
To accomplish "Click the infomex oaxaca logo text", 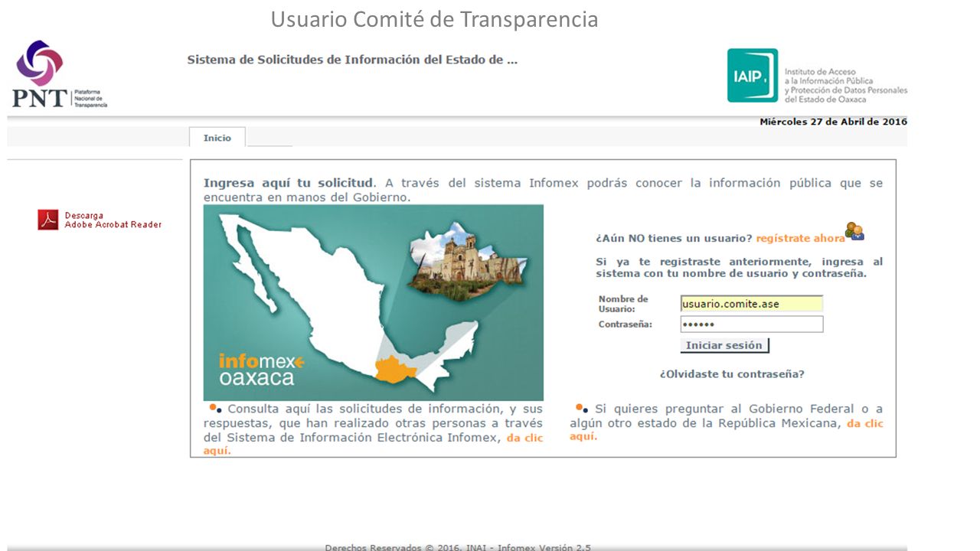I will click(x=261, y=369).
